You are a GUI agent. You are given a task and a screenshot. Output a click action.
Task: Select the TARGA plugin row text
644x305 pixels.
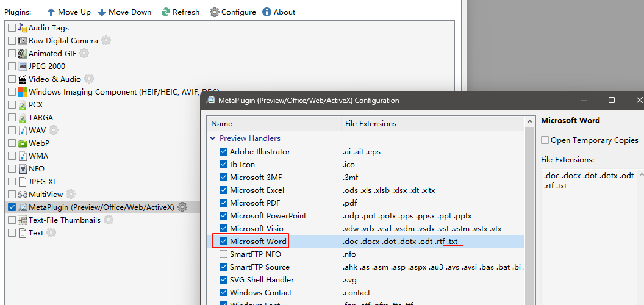pyautogui.click(x=41, y=118)
